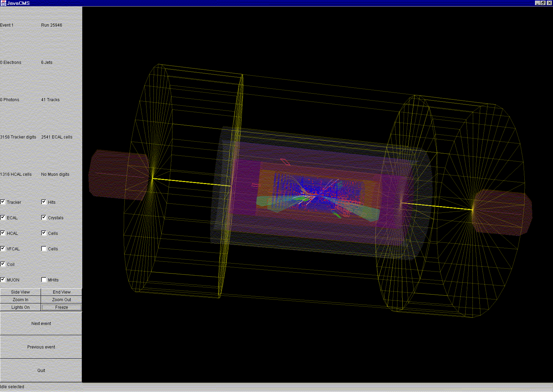The image size is (553, 392).
Task: Toggle the HCAL checkbox
Action: 3,233
